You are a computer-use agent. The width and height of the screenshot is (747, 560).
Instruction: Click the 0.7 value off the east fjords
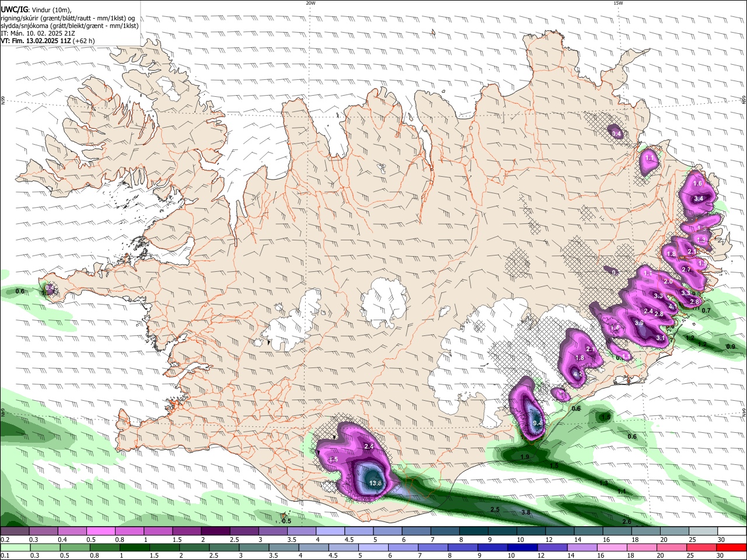706,310
